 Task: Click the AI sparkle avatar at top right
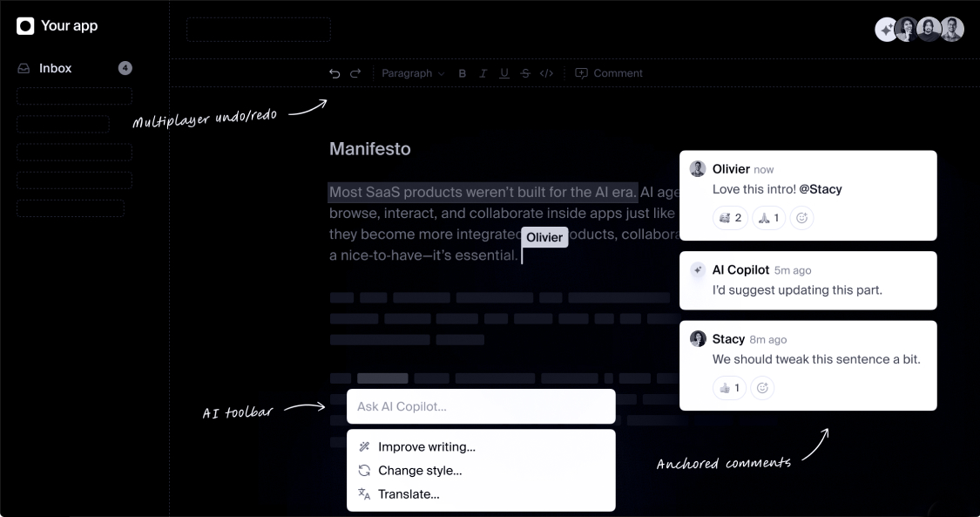coord(887,30)
